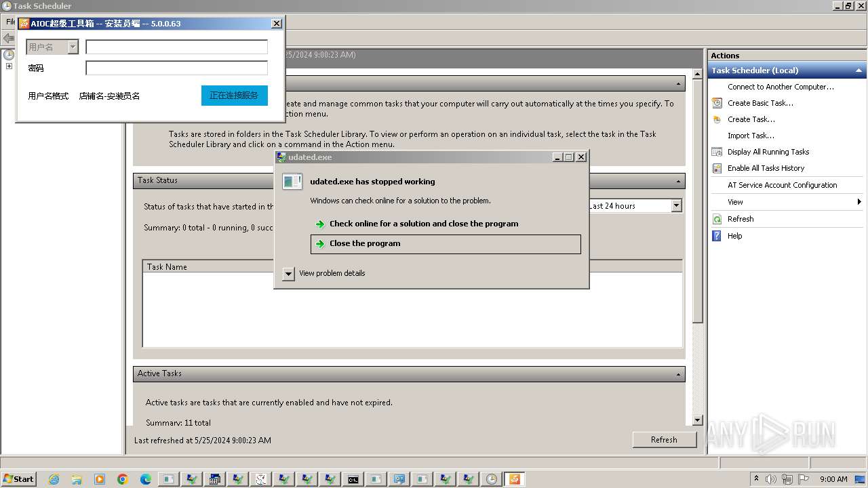Open the Last 24 hours dropdown
Viewport: 868px width, 488px height.
[676, 205]
